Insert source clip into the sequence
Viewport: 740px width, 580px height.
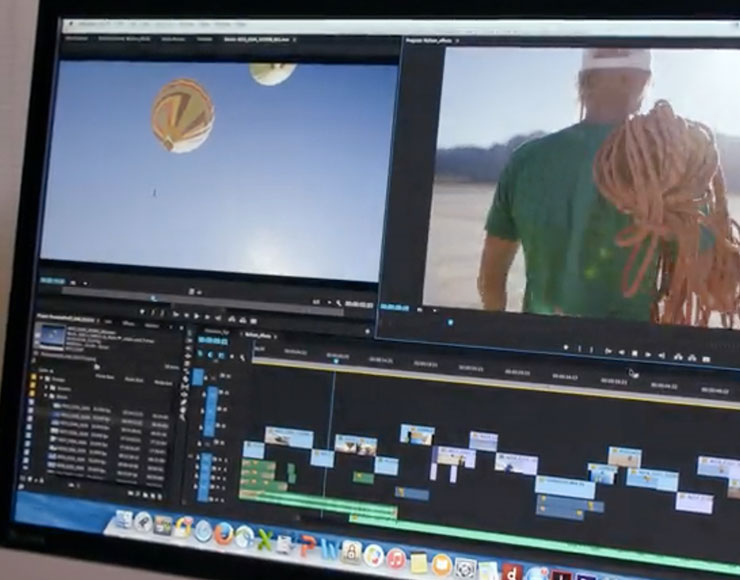(232, 319)
